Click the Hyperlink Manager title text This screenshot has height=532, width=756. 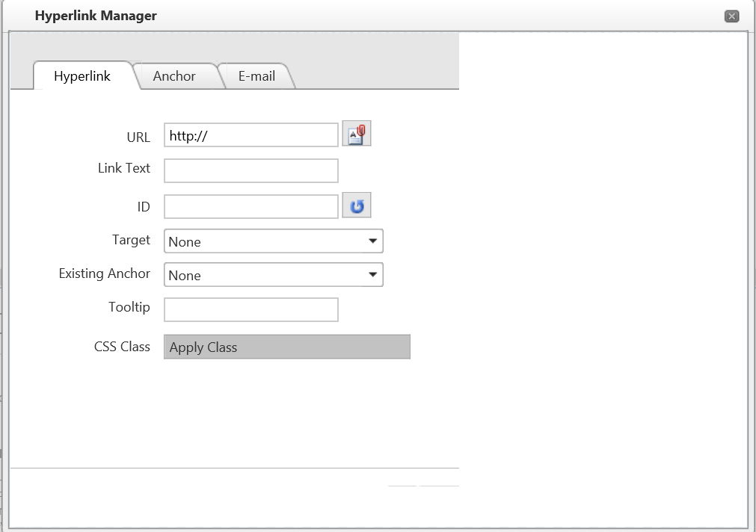(96, 16)
